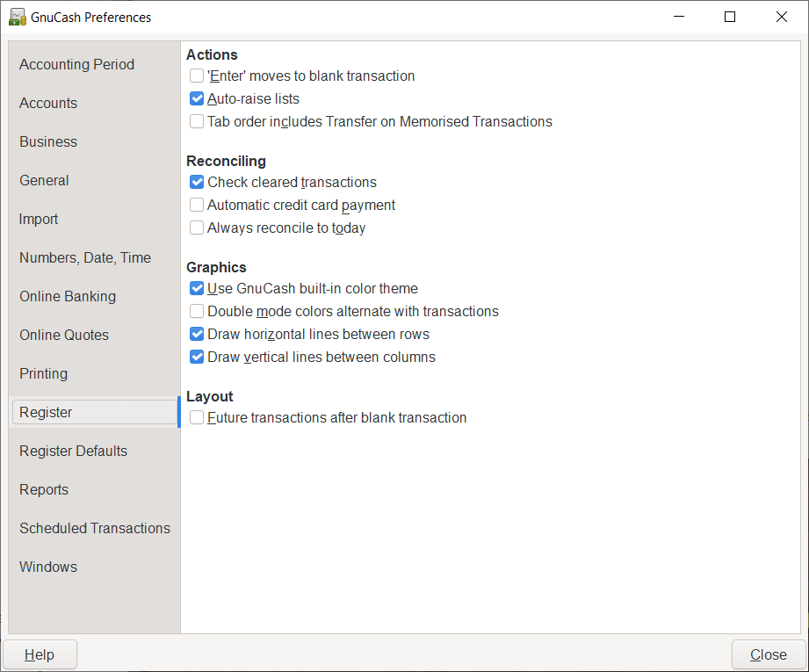This screenshot has height=672, width=809.
Task: Toggle Tab order includes Transfer checkbox
Action: coord(197,122)
